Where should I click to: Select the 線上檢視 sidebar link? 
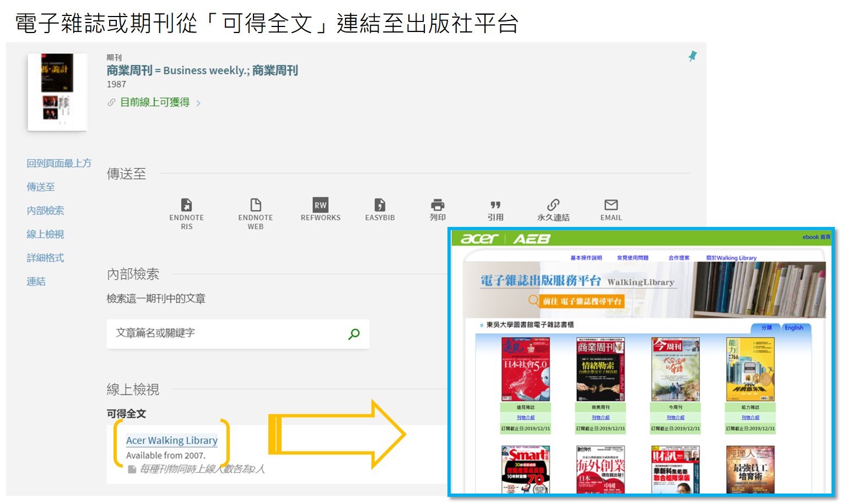click(45, 234)
